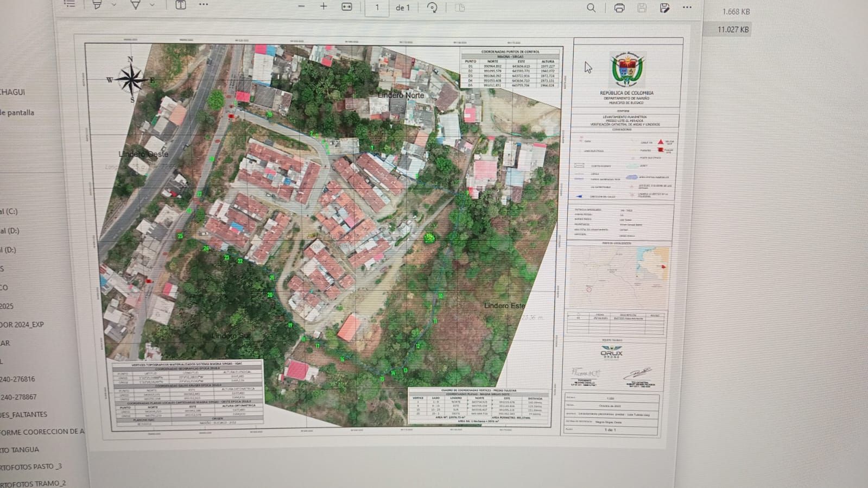Expand the highlight color options arrow
Image resolution: width=868 pixels, height=488 pixels.
pos(114,5)
